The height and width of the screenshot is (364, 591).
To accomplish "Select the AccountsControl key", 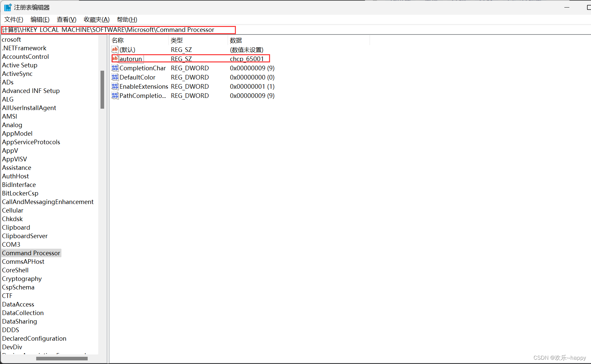I will (x=25, y=57).
